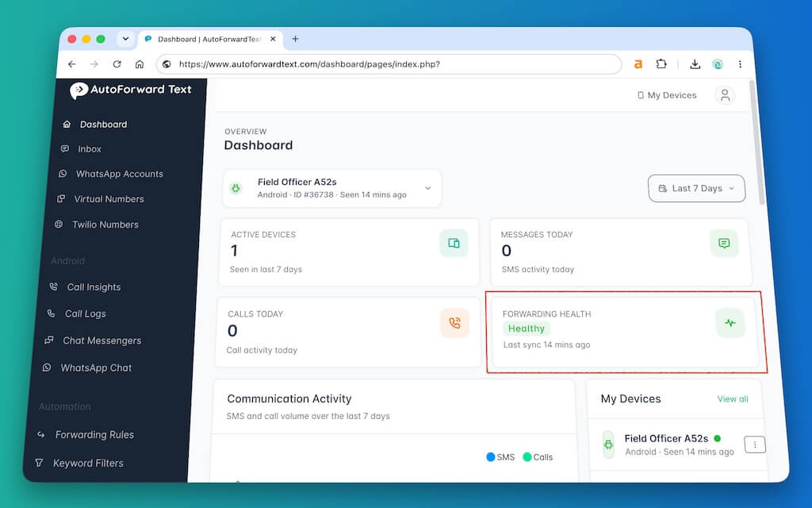Open the user profile avatar icon
Screen dimensions: 812x508
[725, 95]
